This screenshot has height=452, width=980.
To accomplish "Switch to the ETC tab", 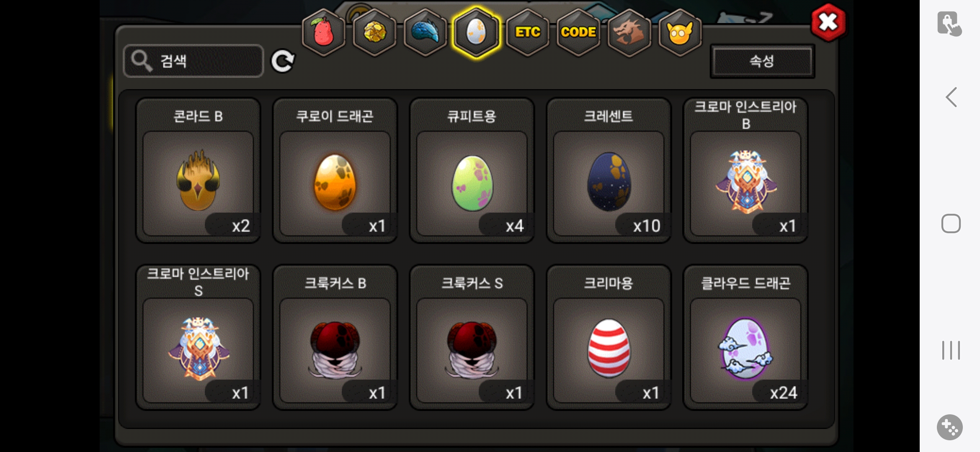I will pyautogui.click(x=527, y=32).
